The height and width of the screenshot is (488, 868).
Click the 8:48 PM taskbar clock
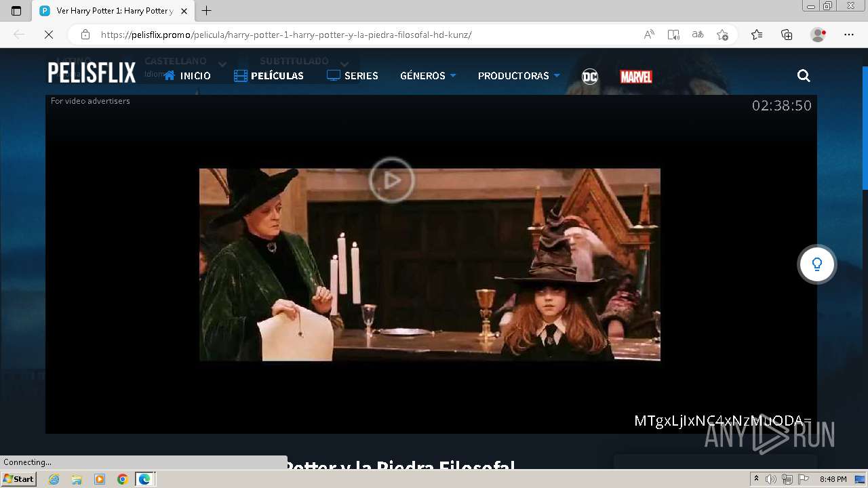[833, 479]
